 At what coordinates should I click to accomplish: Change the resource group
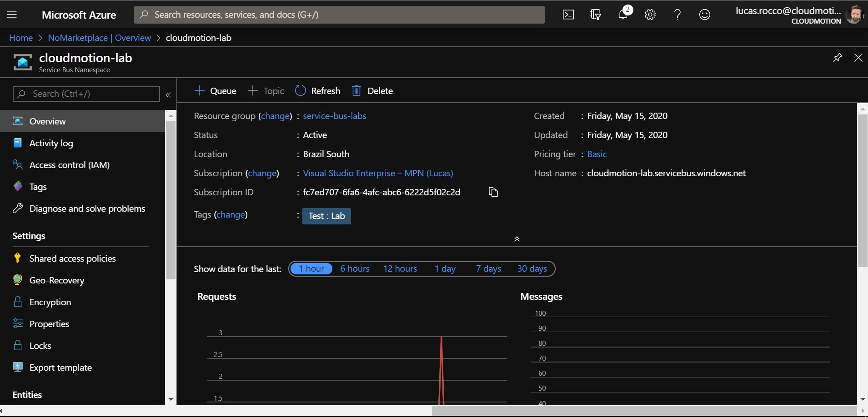pos(276,116)
